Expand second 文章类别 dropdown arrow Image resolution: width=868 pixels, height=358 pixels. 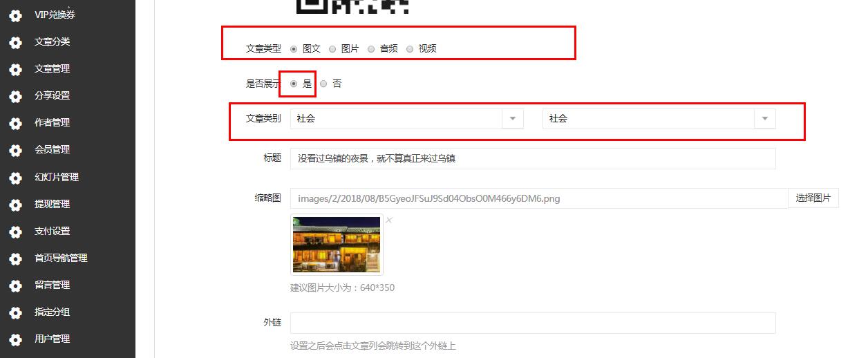pyautogui.click(x=764, y=119)
